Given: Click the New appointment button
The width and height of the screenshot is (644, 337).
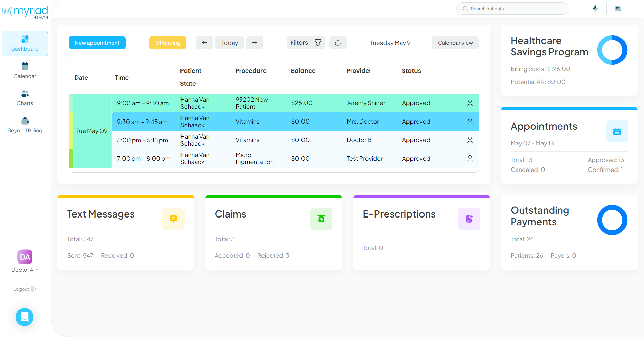Looking at the screenshot, I should point(97,43).
